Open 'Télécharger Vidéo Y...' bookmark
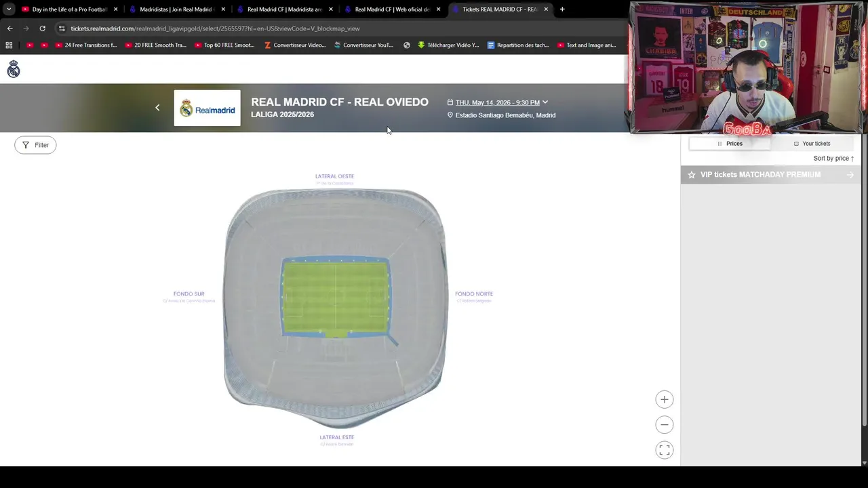 pos(448,45)
